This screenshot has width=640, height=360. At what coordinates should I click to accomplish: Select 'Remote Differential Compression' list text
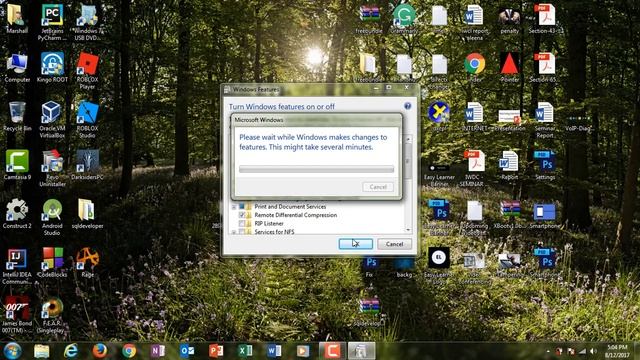pos(296,215)
